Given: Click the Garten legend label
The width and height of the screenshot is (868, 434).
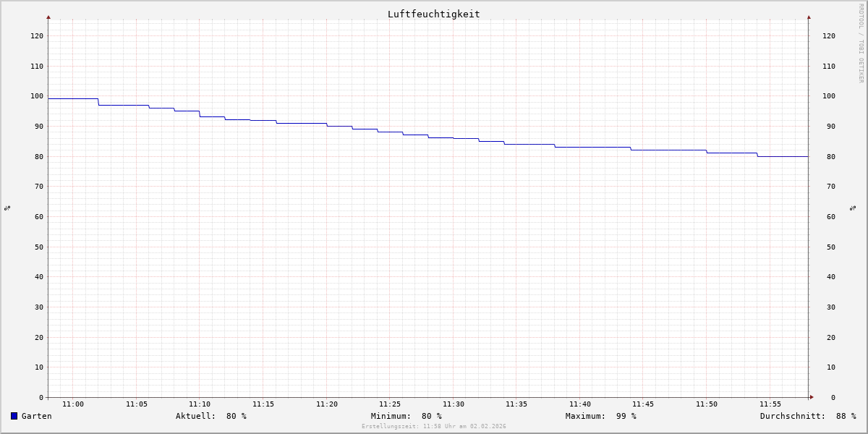Looking at the screenshot, I should 37,416.
